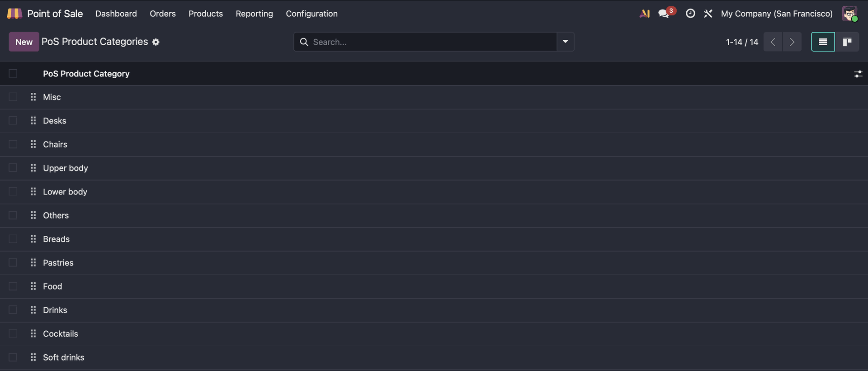This screenshot has width=868, height=371.
Task: Open the user avatar menu
Action: pyautogui.click(x=849, y=14)
